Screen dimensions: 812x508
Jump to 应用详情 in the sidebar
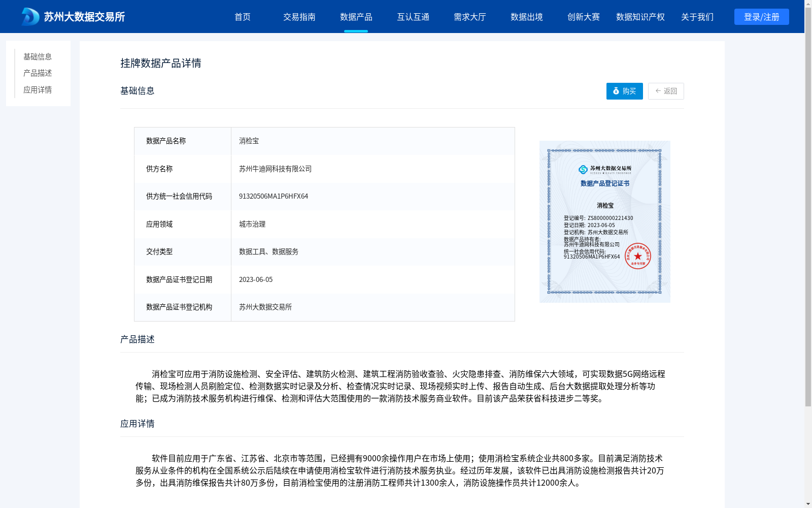pyautogui.click(x=38, y=90)
